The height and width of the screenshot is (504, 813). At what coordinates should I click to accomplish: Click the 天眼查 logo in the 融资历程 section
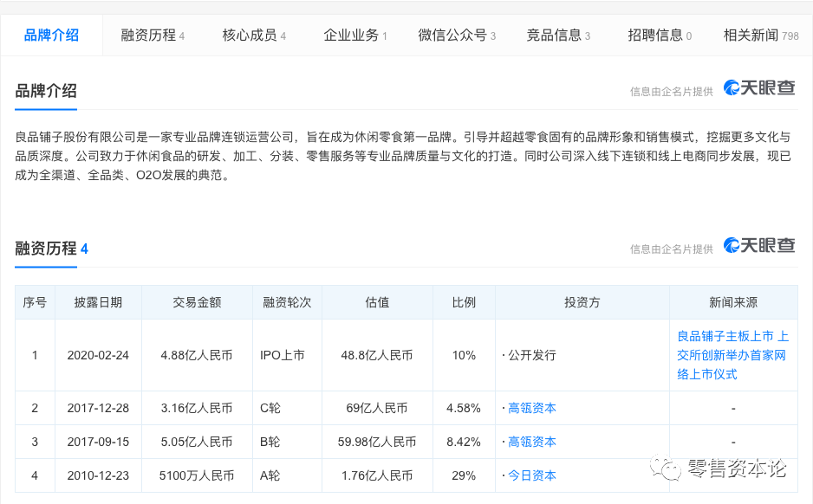coord(758,246)
